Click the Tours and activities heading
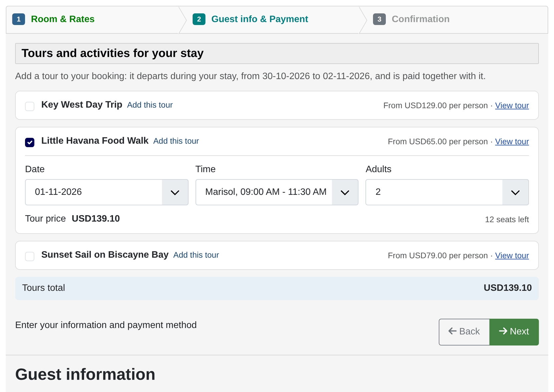Screen dimensions: 554x392 [x=112, y=53]
